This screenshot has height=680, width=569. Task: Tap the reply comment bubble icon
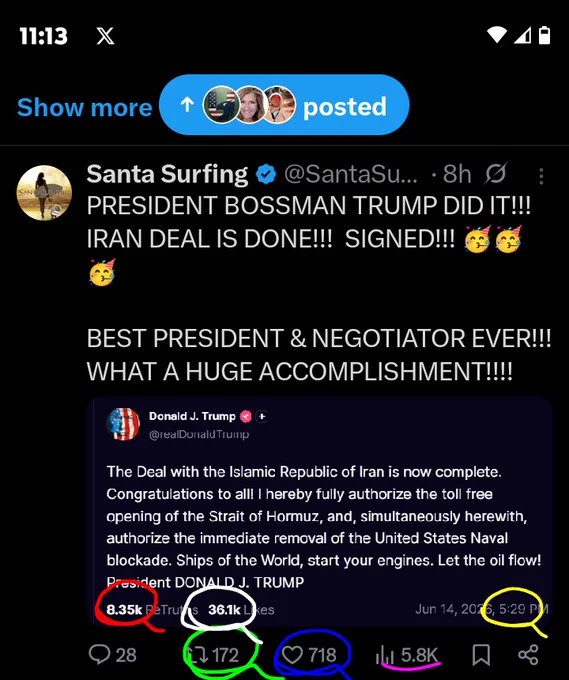[100, 654]
